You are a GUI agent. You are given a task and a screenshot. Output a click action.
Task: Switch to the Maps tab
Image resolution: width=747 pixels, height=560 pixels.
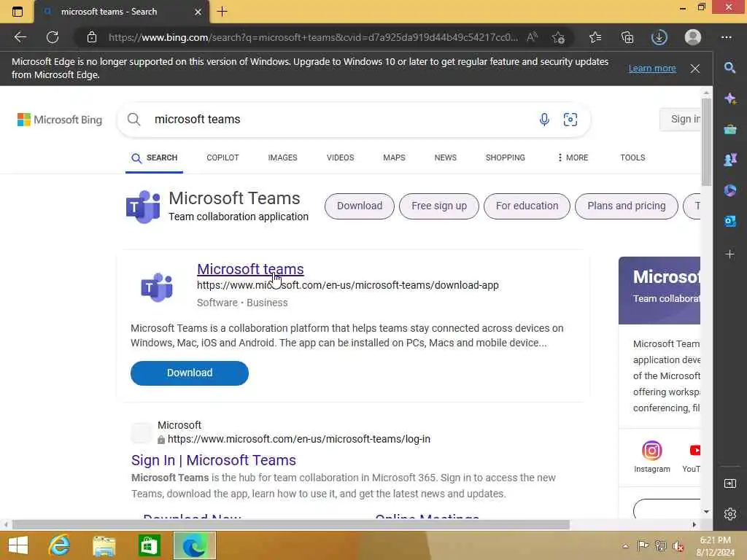(394, 157)
